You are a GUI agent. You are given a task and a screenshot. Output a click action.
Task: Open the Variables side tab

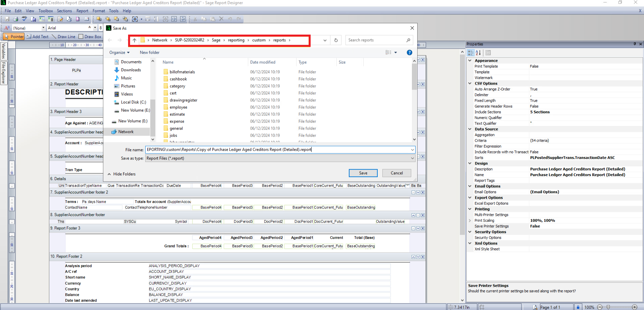[4, 51]
